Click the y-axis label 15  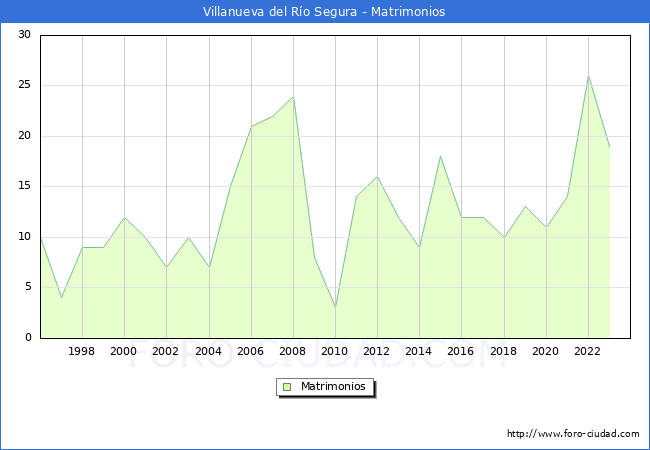(x=24, y=186)
